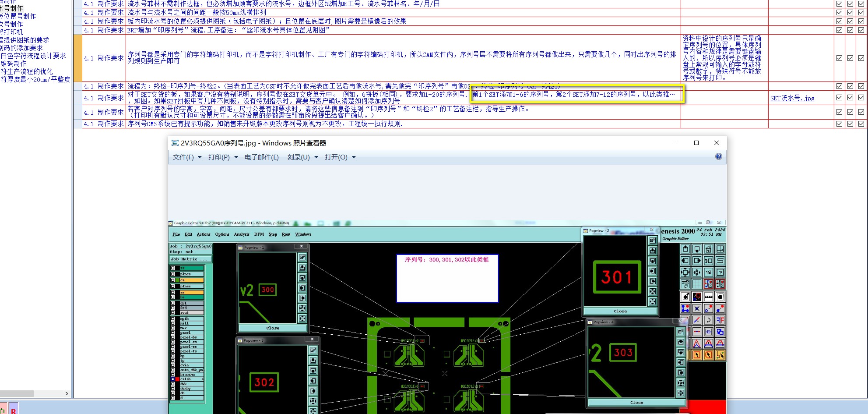Open the Job Matrix button
This screenshot has width=868, height=414.
coord(190,259)
